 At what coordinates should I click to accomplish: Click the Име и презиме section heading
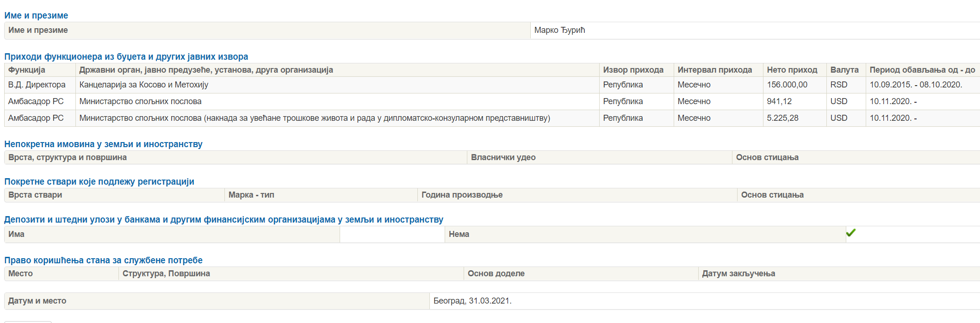[x=36, y=15]
